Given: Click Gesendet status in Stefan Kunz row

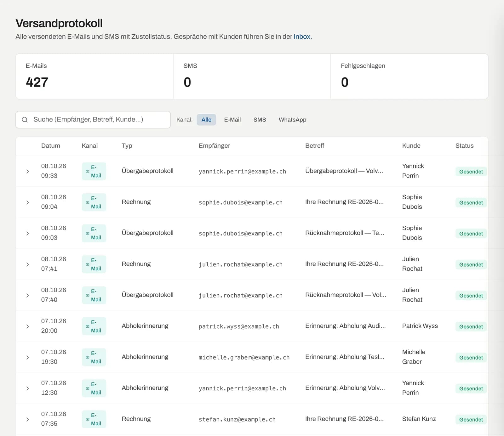Looking at the screenshot, I should [x=471, y=420].
